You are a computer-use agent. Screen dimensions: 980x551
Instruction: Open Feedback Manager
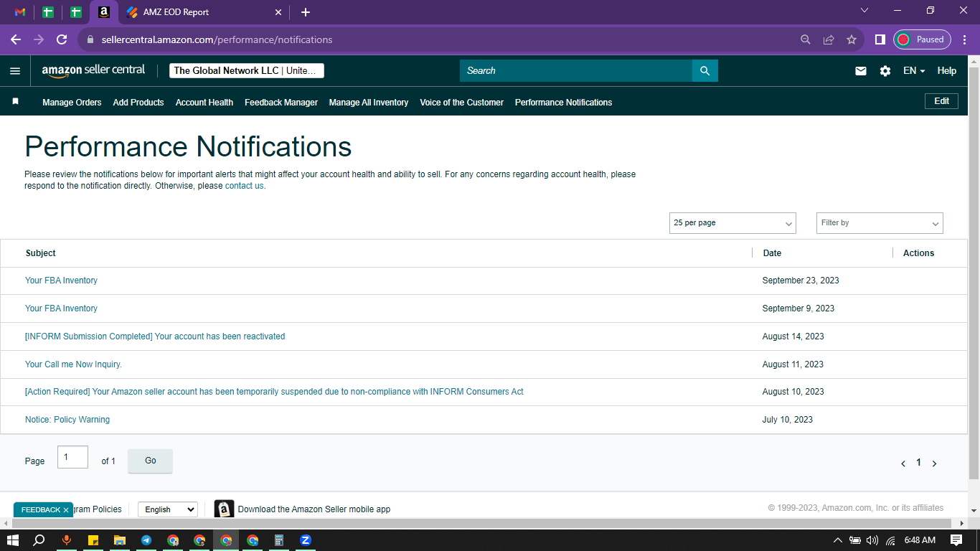pyautogui.click(x=281, y=103)
